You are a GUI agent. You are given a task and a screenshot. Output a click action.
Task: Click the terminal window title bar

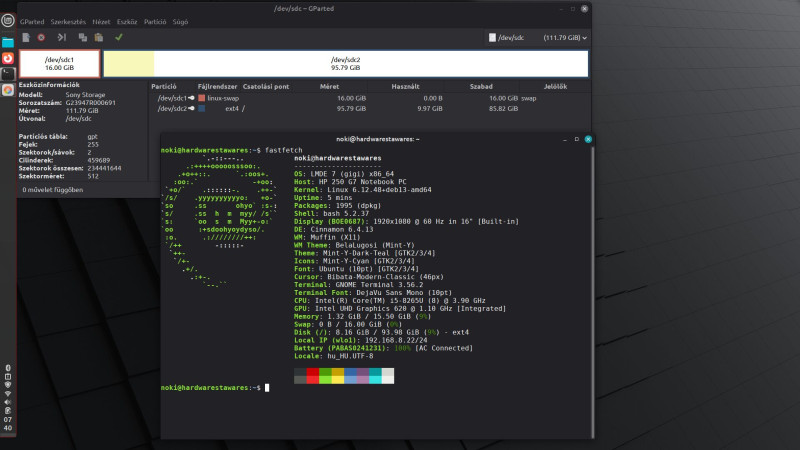(378, 139)
